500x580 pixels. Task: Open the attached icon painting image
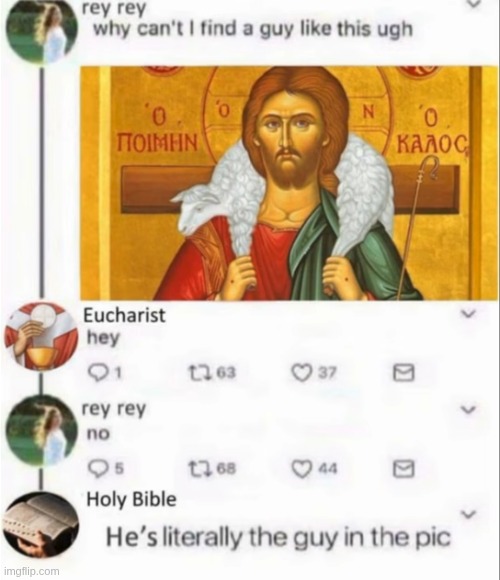(290, 183)
